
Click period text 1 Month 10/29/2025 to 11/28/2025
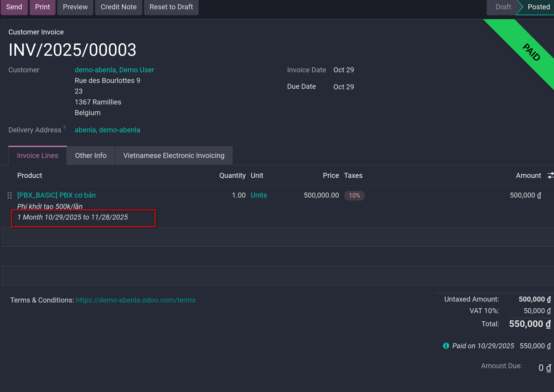click(x=73, y=217)
